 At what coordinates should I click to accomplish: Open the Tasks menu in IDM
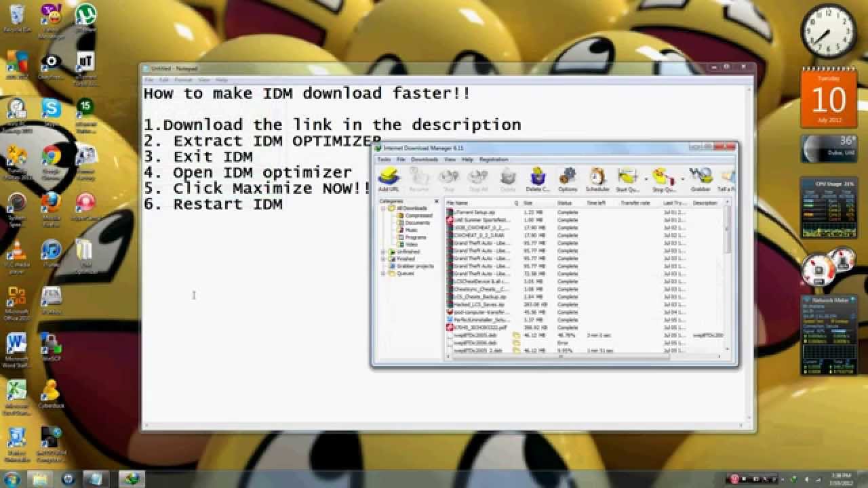coord(384,159)
